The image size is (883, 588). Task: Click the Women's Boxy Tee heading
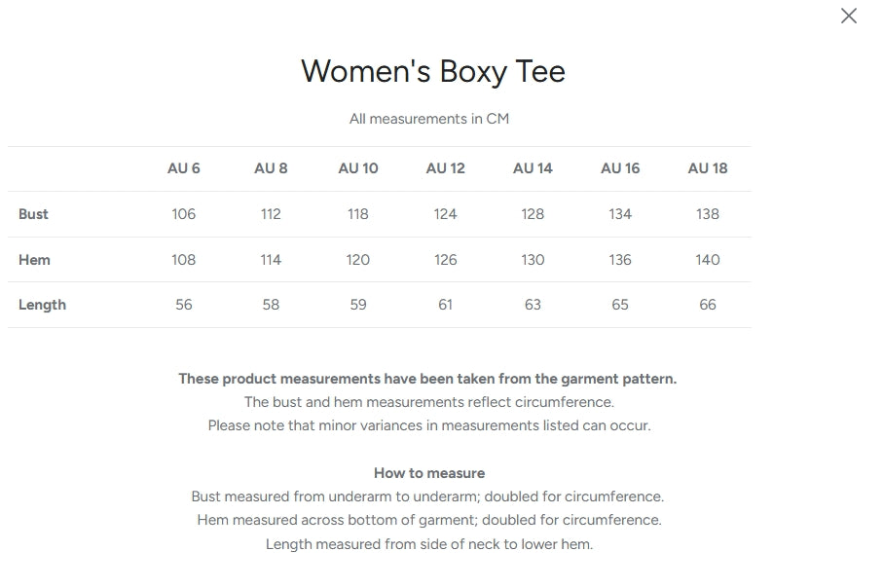(433, 71)
